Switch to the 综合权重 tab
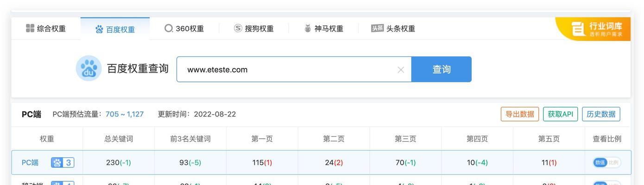The image size is (644, 185). coord(46,29)
